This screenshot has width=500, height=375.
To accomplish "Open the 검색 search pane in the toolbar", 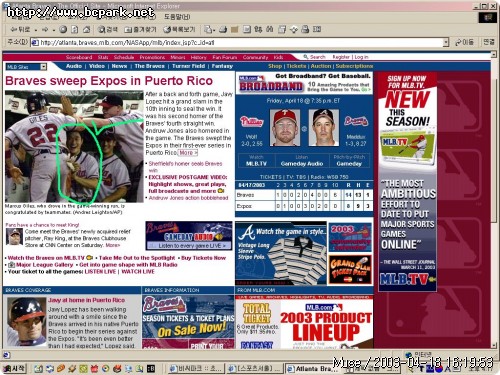I will [108, 30].
